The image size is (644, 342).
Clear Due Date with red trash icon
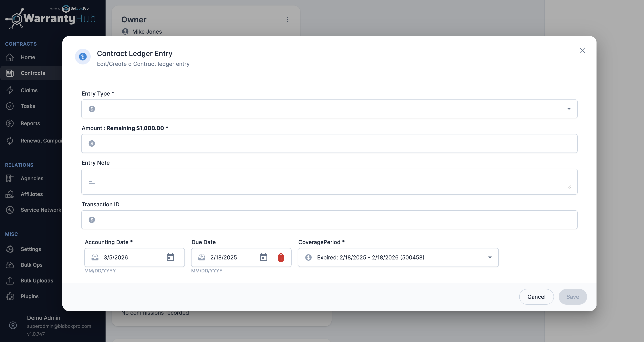[281, 257]
